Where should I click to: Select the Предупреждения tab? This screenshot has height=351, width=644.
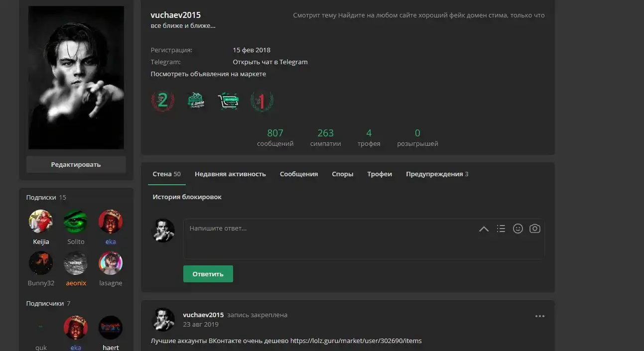434,174
